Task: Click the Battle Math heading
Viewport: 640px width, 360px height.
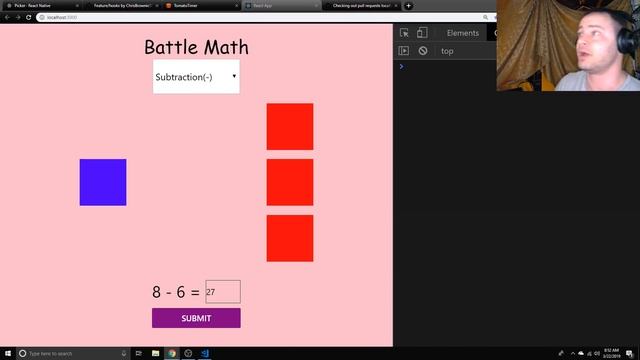Action: click(x=196, y=47)
